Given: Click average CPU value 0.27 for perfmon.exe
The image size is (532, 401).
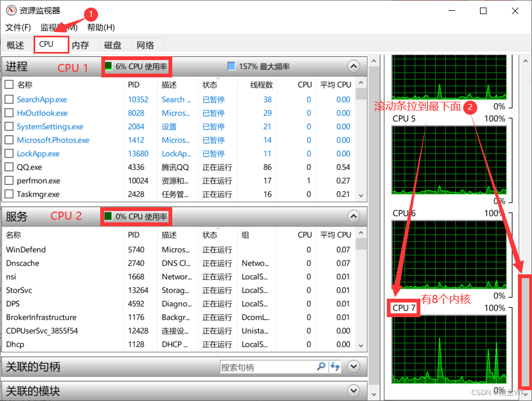Looking at the screenshot, I should click(343, 181).
